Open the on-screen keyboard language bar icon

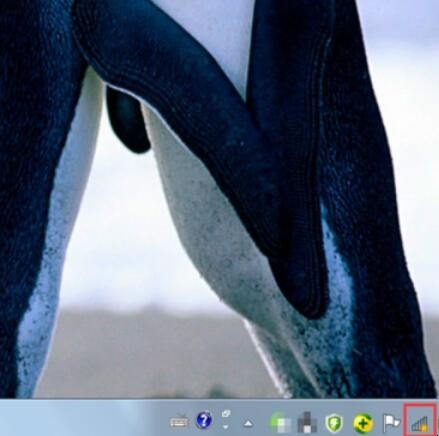pos(179,422)
